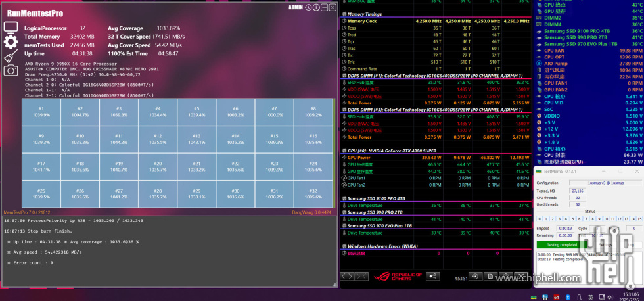Screen dimensions: 644x301
Task: Click the TestMem5 Elapsed time field
Action: pyautogui.click(x=566, y=228)
